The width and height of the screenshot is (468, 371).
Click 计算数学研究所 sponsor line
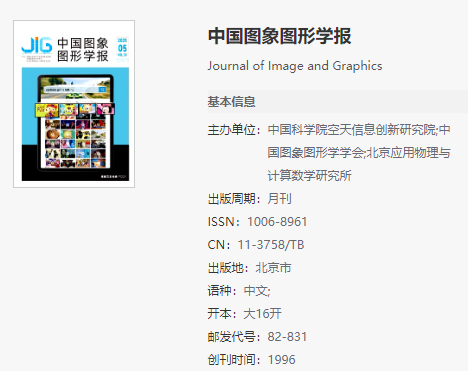(310, 176)
